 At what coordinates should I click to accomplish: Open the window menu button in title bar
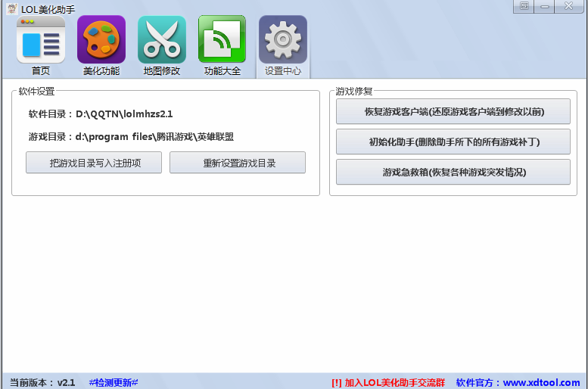point(524,6)
